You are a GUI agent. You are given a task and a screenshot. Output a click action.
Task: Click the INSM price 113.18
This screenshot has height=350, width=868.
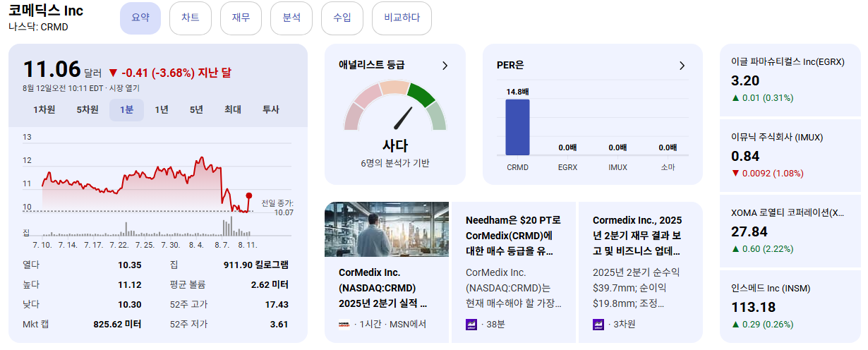coord(753,307)
